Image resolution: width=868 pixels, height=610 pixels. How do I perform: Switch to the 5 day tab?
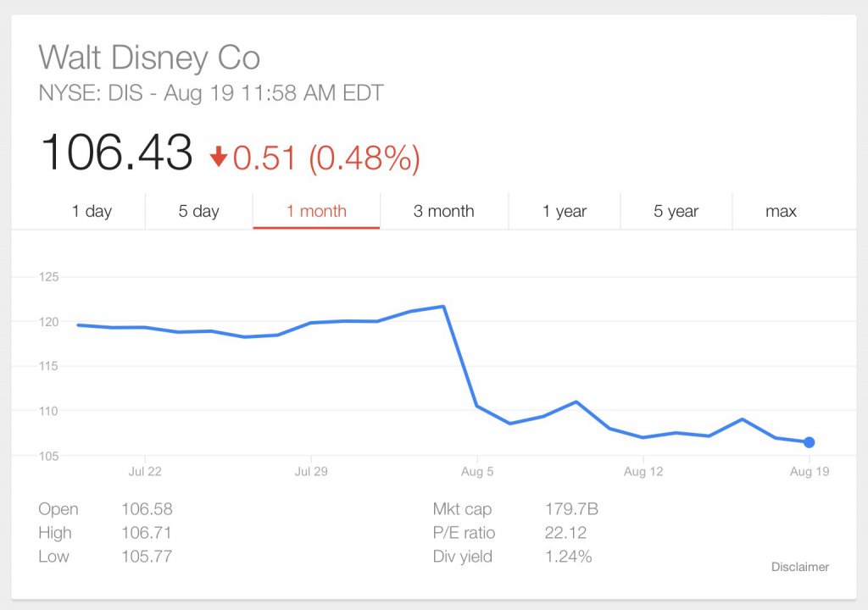(x=198, y=211)
